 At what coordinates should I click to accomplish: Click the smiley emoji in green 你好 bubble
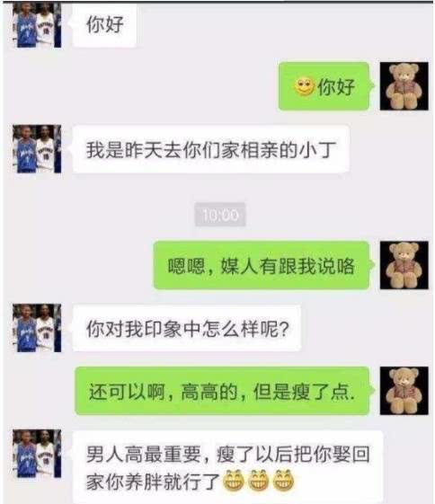304,86
